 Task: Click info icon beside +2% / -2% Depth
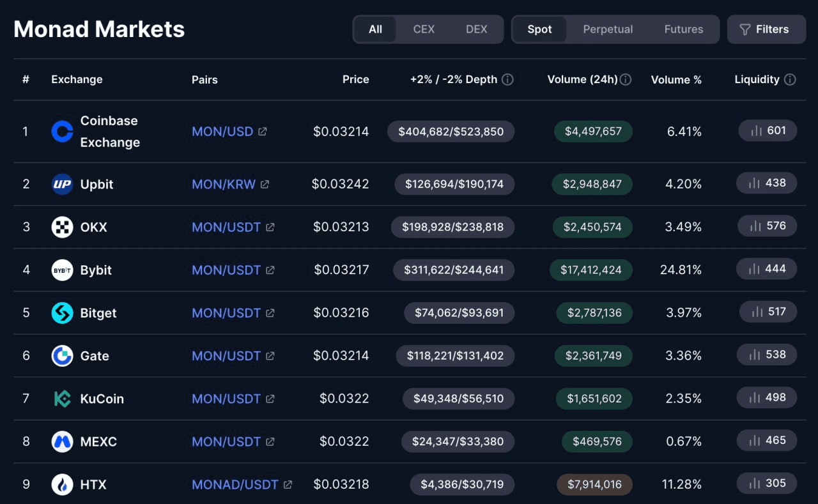pos(507,80)
